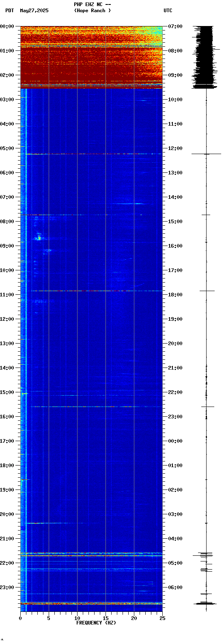Image resolution: width=224 pixels, height=644 pixels.
Task: Click the 03:00 PDT time label
Action: (7, 100)
